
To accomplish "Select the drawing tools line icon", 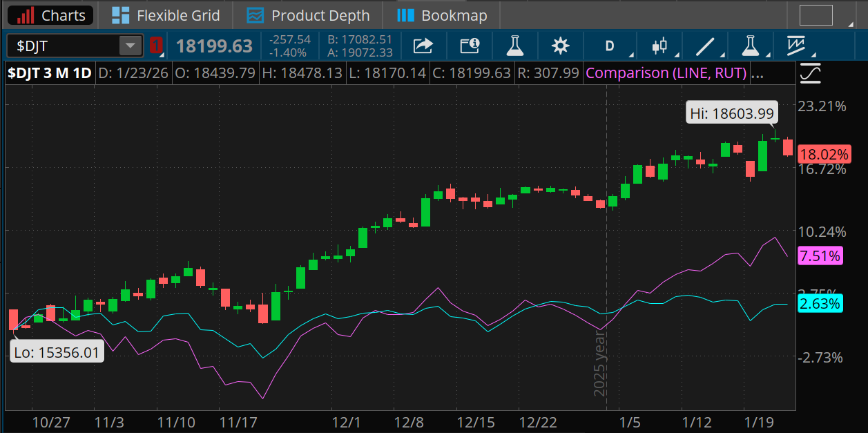I will [706, 46].
